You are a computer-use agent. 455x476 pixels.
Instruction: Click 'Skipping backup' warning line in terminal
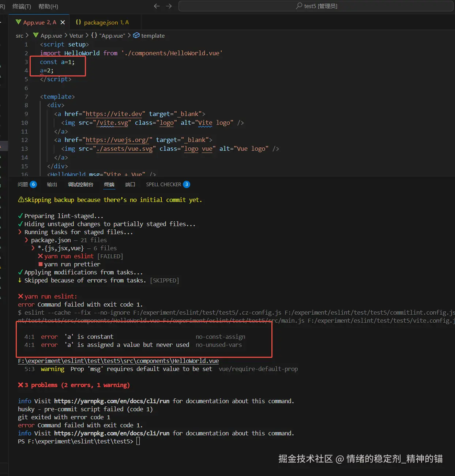(x=110, y=200)
